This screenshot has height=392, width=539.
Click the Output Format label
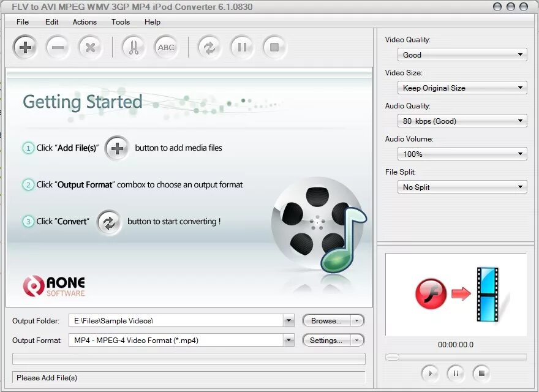click(x=37, y=341)
